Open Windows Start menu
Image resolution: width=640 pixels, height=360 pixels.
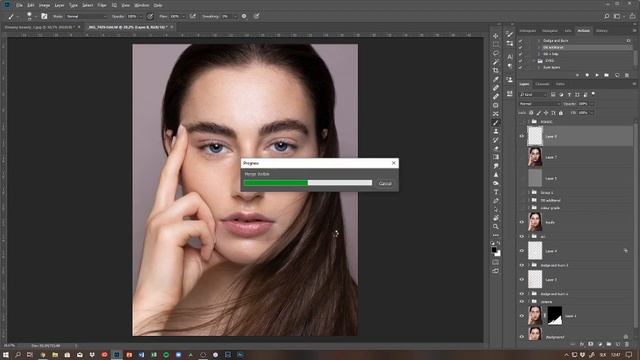6,355
